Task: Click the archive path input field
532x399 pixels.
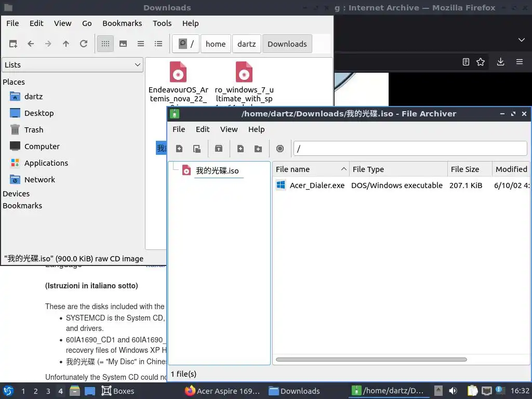Action: 410,149
